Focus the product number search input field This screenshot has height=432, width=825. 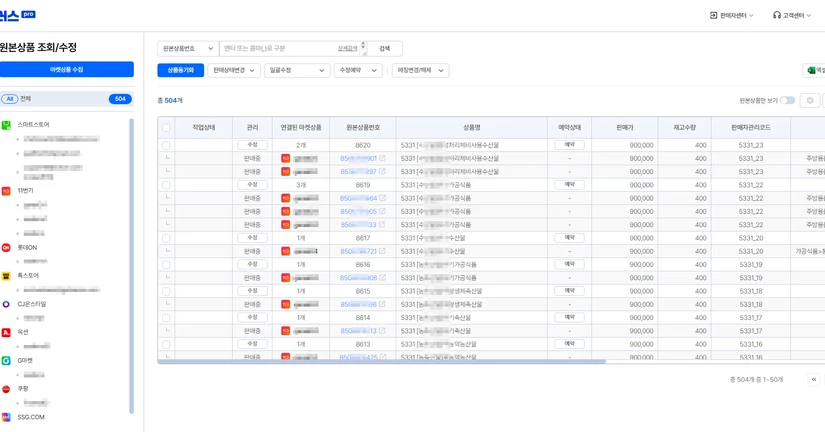coord(279,48)
